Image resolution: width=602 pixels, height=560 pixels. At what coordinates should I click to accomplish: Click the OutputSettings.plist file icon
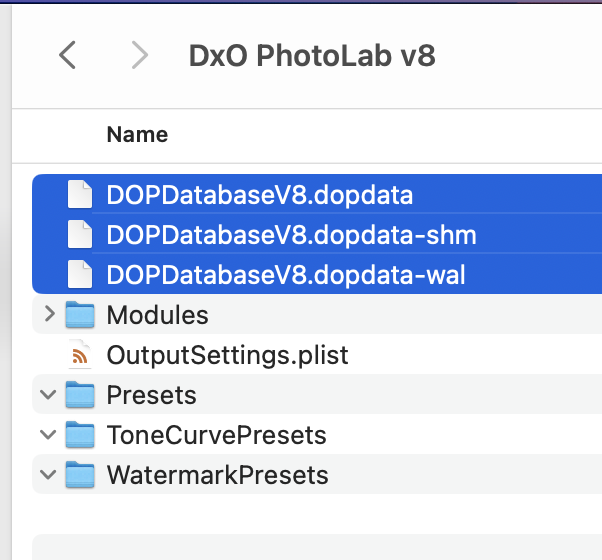80,355
